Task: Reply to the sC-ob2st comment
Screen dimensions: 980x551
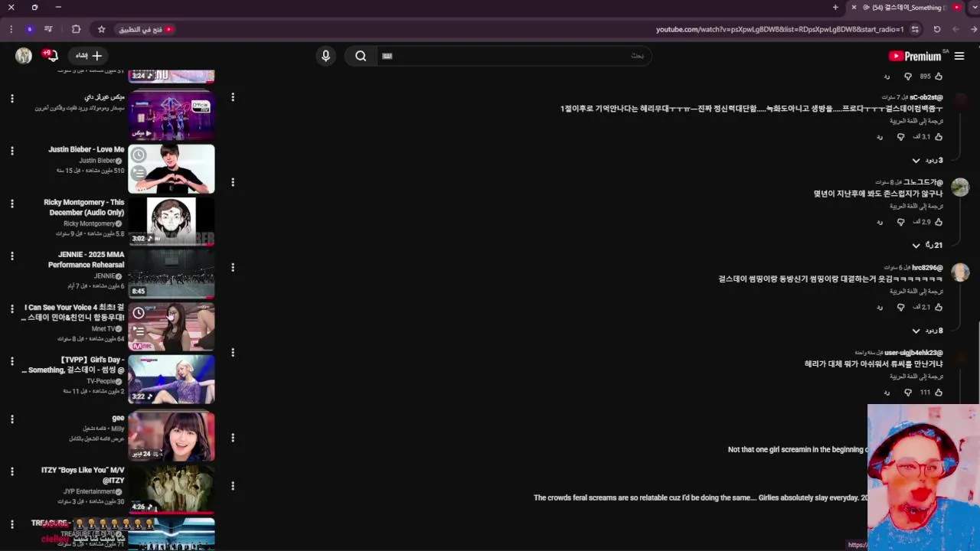Action: (x=880, y=137)
